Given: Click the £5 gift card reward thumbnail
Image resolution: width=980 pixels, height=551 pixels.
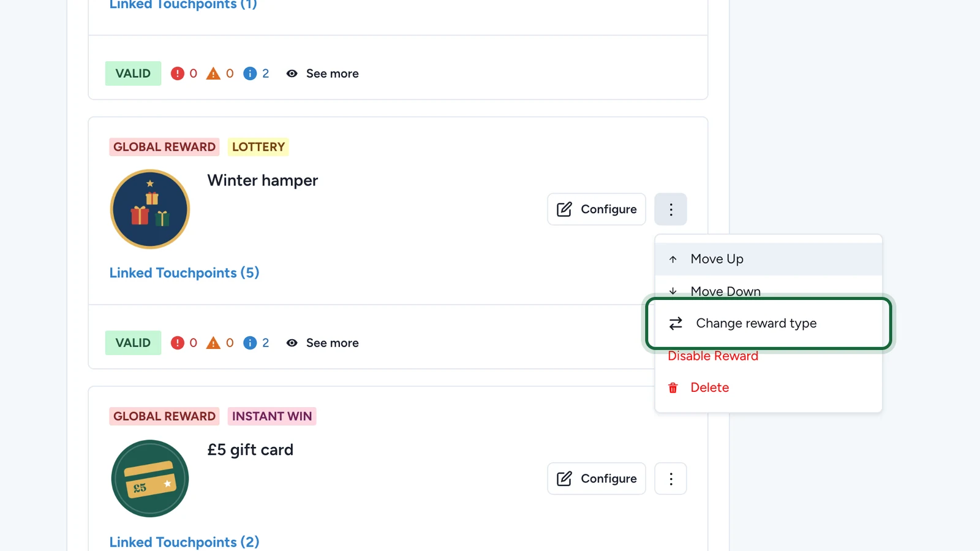Looking at the screenshot, I should (x=150, y=479).
